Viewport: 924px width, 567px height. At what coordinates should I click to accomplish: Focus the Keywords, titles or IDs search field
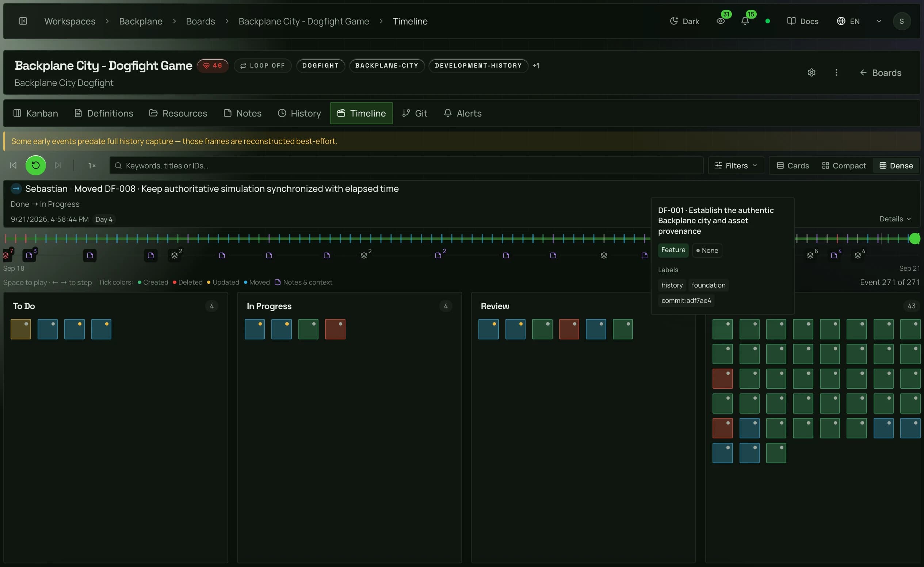point(406,165)
